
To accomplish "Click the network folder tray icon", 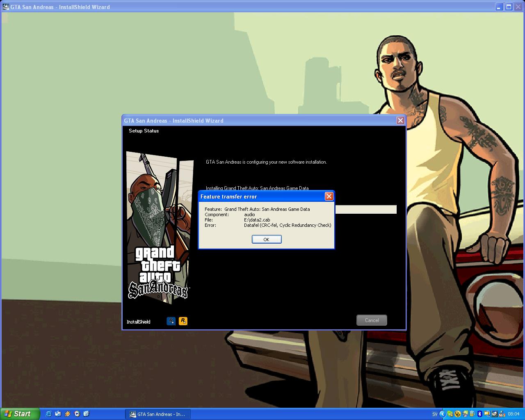I will (487, 414).
